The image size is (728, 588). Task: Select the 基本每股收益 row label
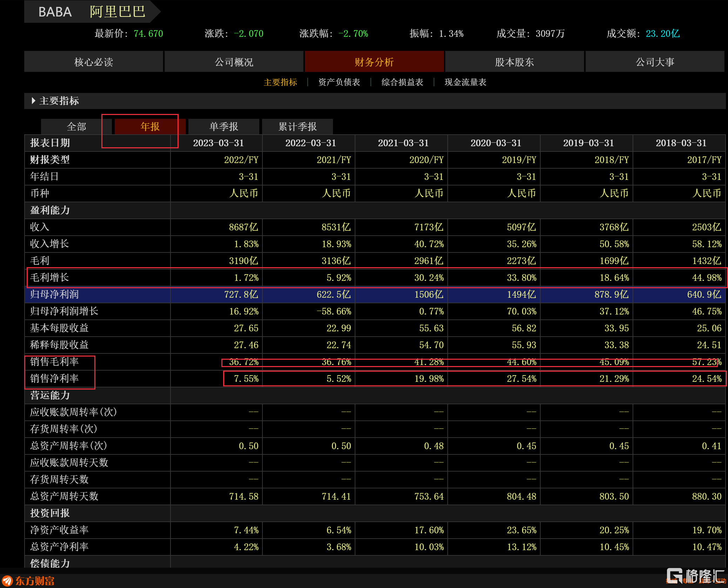pyautogui.click(x=59, y=328)
